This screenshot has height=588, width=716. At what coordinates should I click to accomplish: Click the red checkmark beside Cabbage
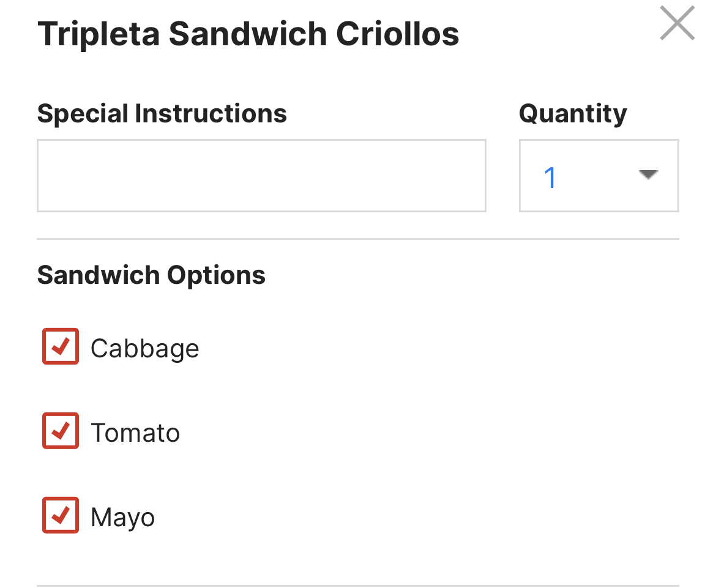60,347
